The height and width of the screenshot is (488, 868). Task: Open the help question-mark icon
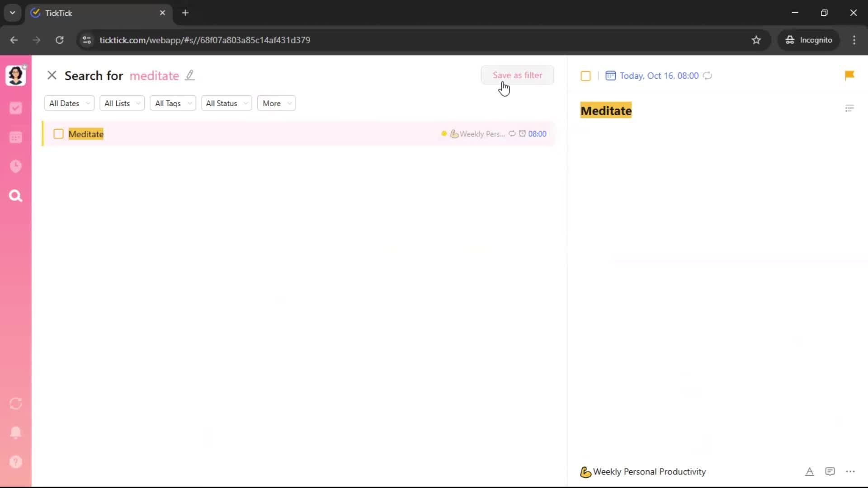click(16, 462)
